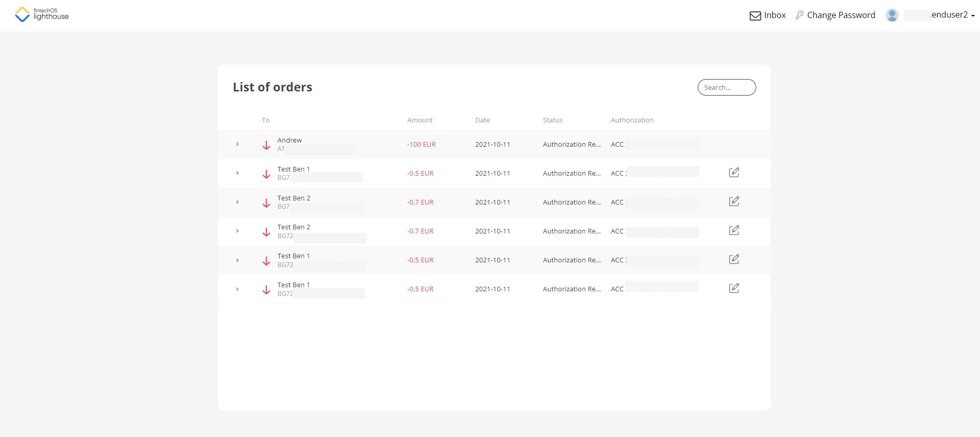
Task: Click the red down arrow on the Andrew row
Action: [x=266, y=145]
